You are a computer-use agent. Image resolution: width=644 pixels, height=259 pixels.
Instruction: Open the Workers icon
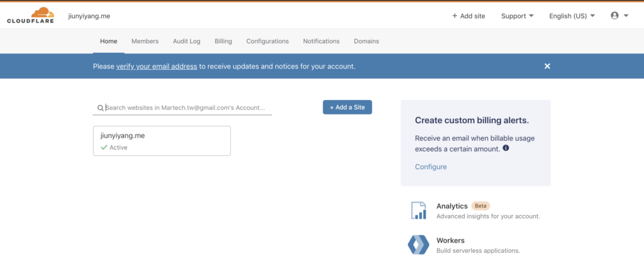[418, 245]
